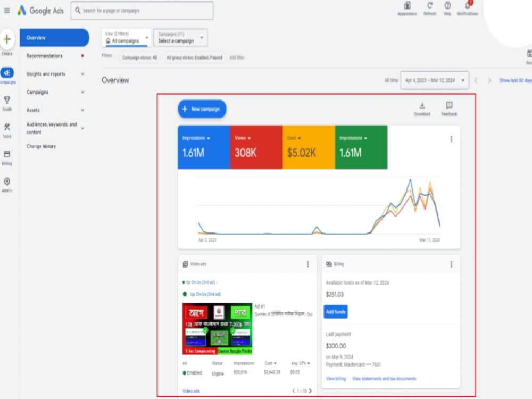Open the Admin gear icon
Image resolution: width=532 pixels, height=399 pixels.
click(7, 181)
